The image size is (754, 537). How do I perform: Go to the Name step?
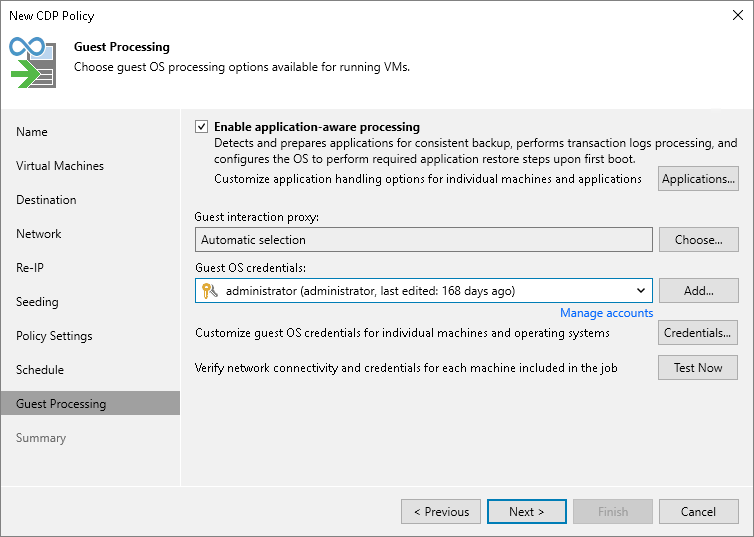[32, 132]
